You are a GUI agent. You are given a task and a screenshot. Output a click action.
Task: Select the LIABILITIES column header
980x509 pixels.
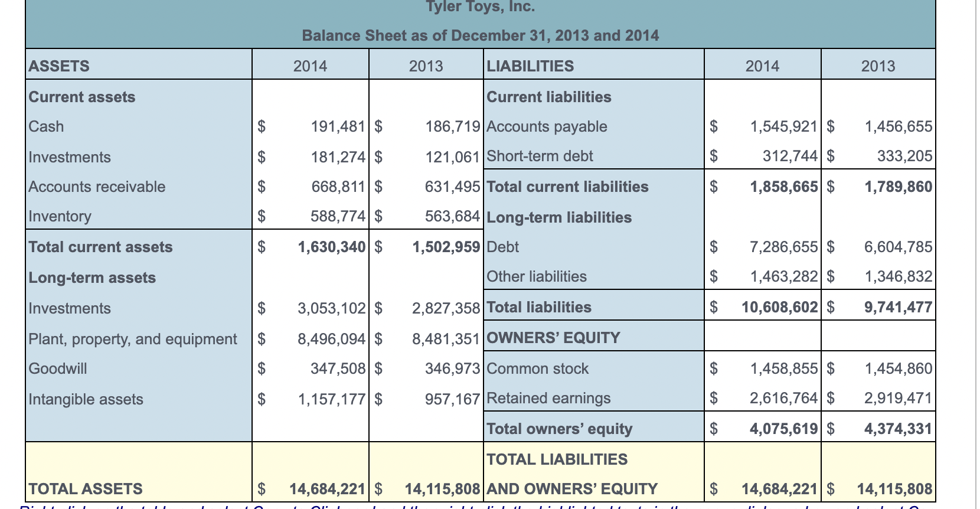(530, 66)
